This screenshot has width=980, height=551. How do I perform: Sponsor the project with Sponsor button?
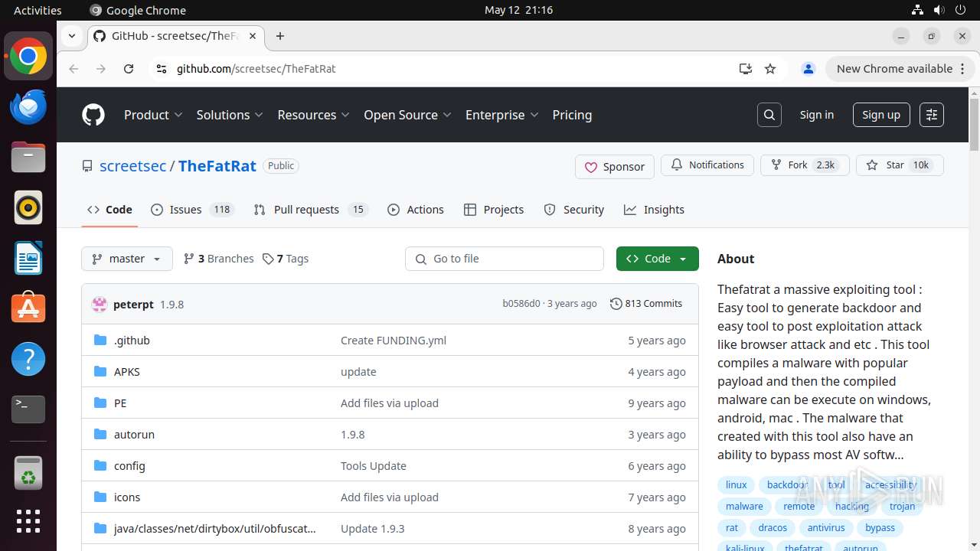[x=615, y=167]
